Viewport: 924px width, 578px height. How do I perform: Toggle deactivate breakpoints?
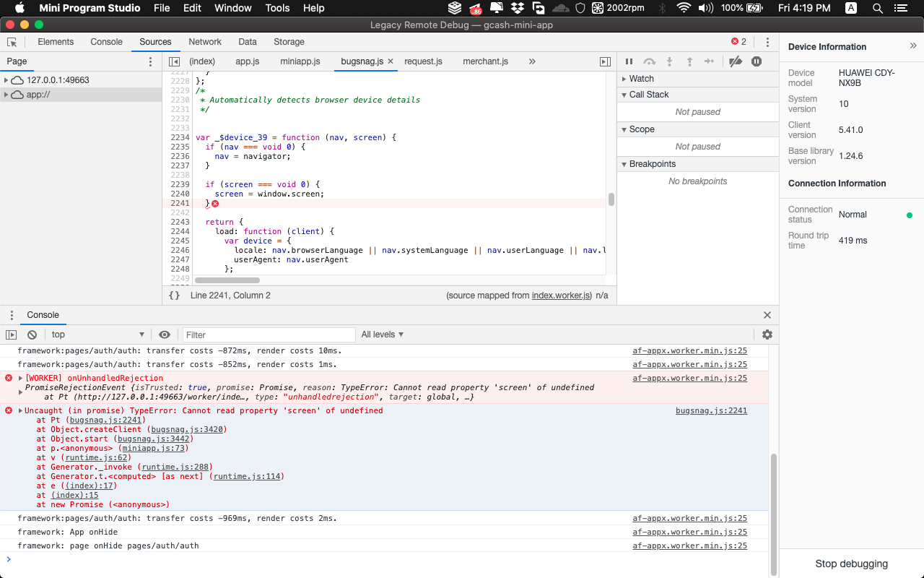pos(736,61)
